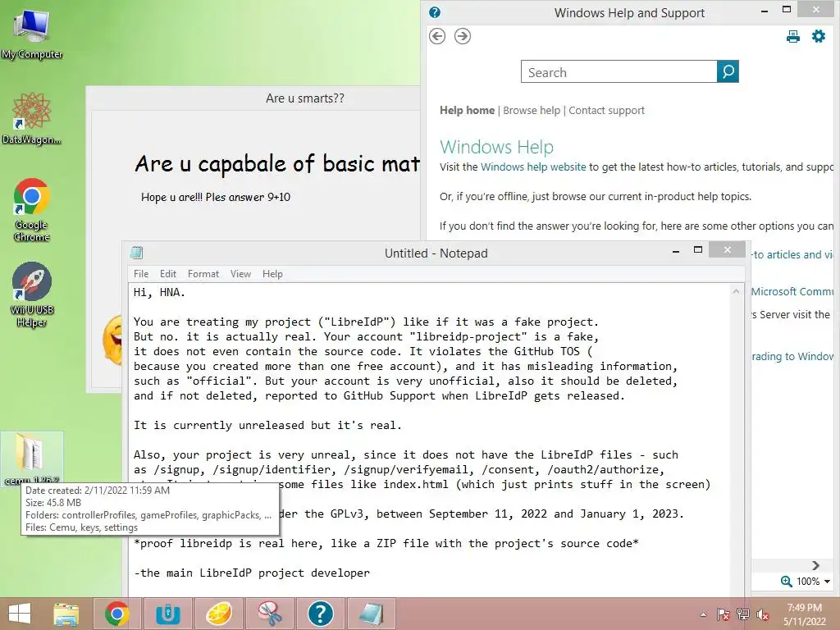Viewport: 840px width, 630px height.
Task: Open Notepad Format menu
Action: point(203,274)
